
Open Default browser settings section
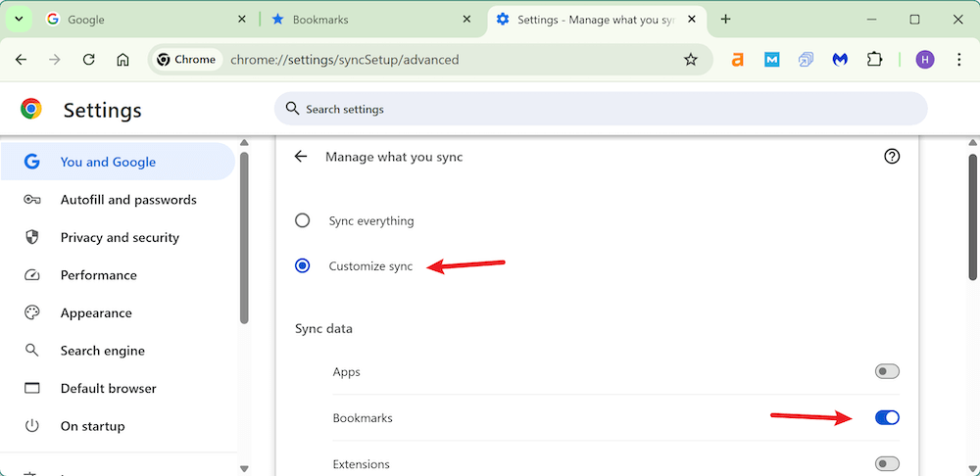[119, 388]
